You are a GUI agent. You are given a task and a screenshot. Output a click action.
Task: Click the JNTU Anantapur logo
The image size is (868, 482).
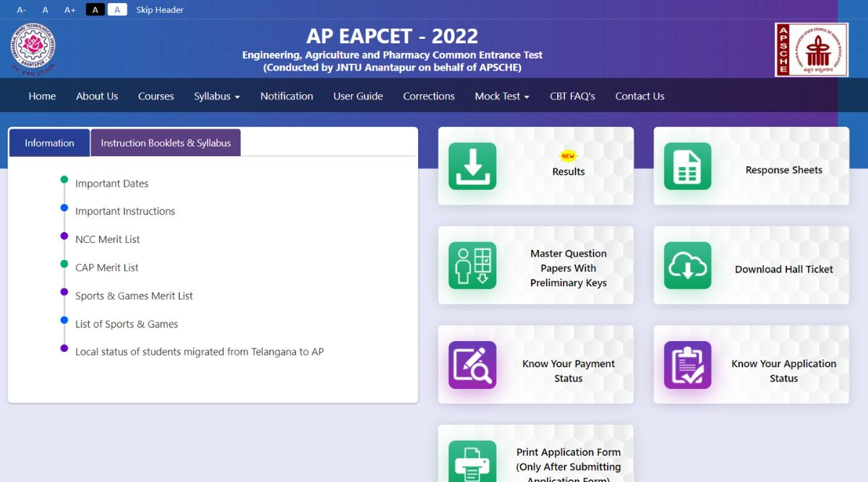[x=33, y=48]
